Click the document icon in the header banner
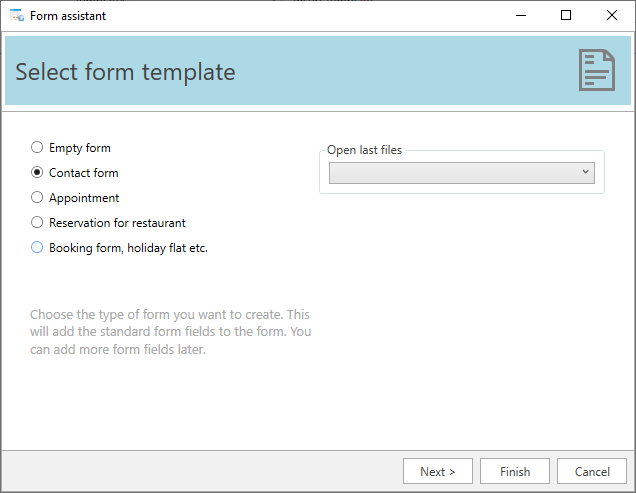636x493 pixels. point(597,71)
